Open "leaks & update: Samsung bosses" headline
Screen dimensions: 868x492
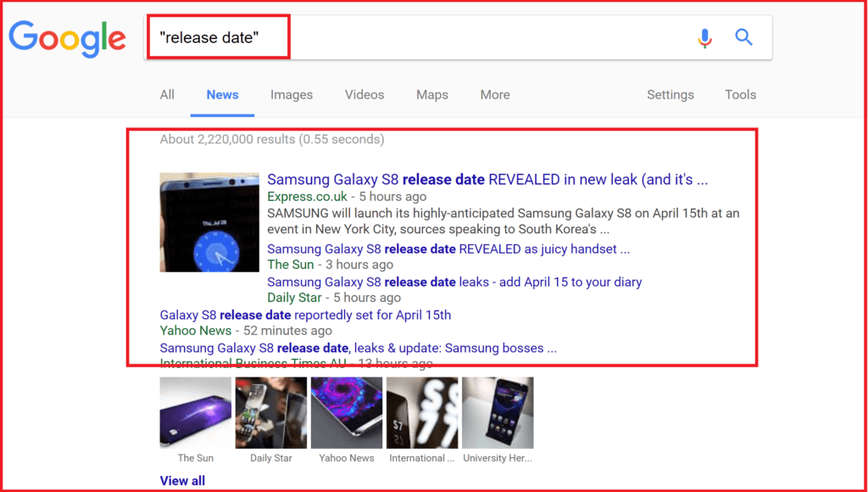(359, 349)
